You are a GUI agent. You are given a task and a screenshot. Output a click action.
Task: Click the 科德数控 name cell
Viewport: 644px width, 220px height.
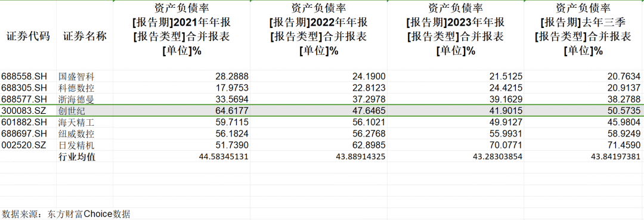85,87
